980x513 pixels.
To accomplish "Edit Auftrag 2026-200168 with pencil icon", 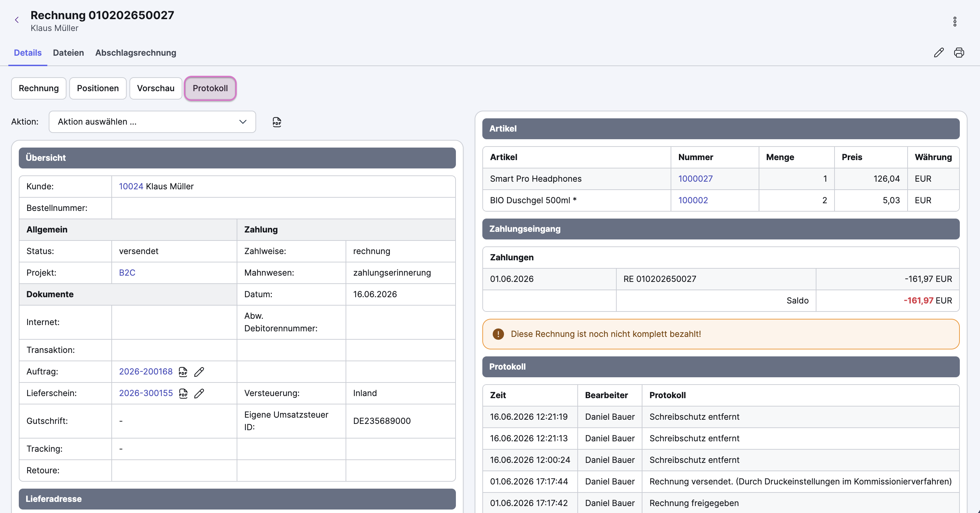I will [x=199, y=372].
